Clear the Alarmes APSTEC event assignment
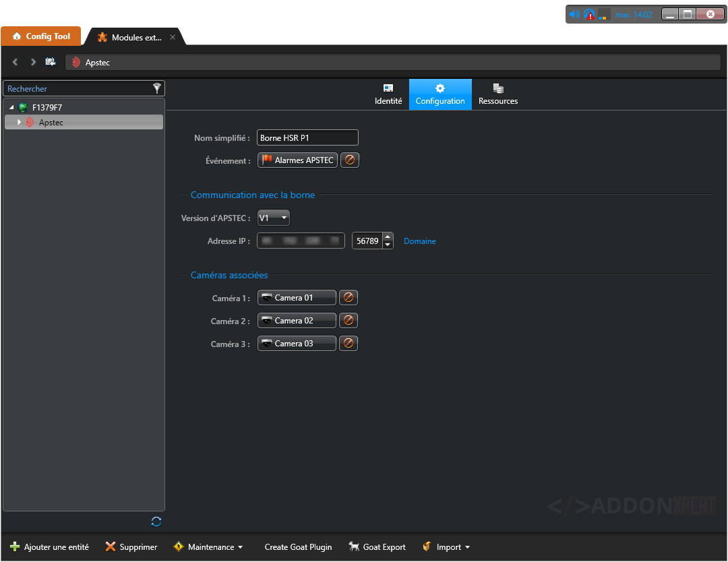 pos(349,160)
